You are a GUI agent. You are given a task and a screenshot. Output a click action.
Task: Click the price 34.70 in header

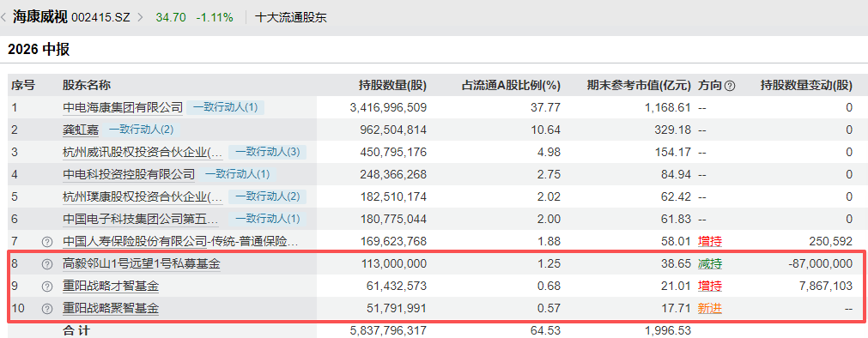tap(171, 17)
